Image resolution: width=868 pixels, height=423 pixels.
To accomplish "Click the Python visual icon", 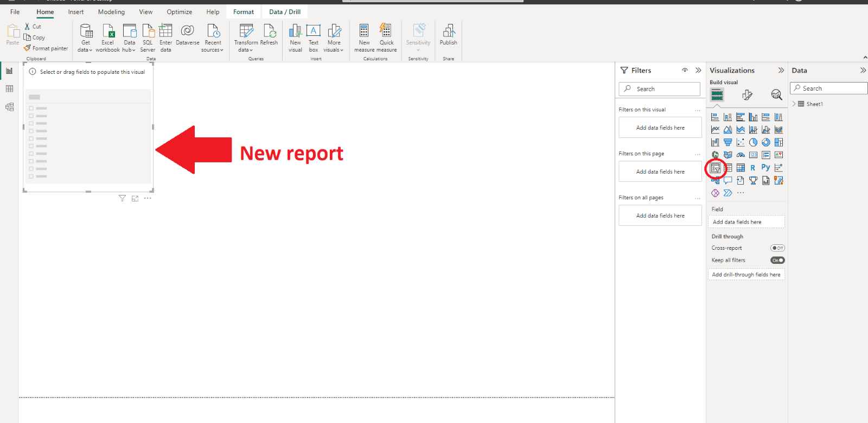I will pos(765,168).
